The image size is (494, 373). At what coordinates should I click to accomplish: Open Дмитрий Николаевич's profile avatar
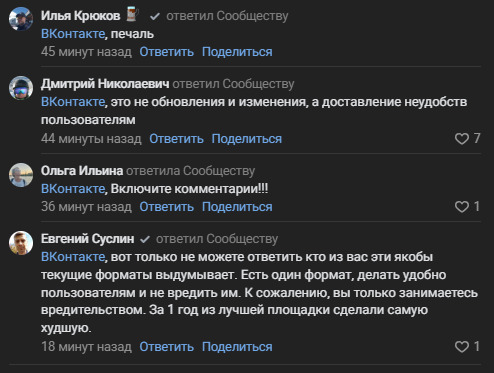pos(21,88)
